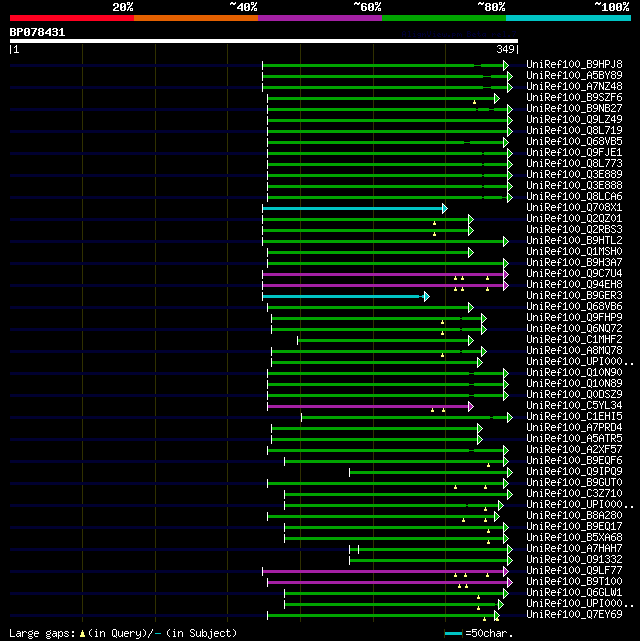Click the cyan ~100% identity legend segment
Screen dimensions: 640x641
tap(568, 18)
